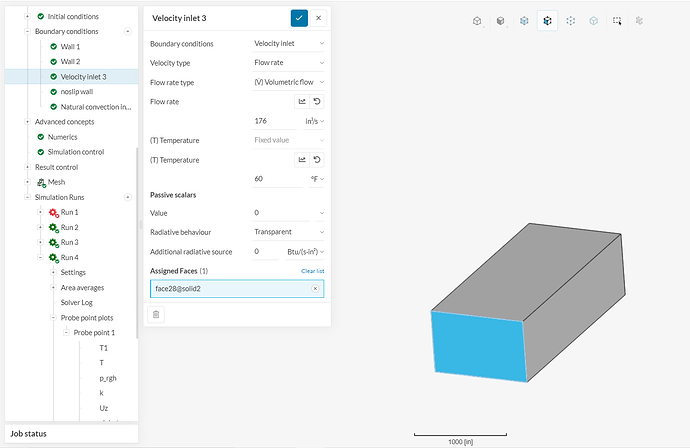Add new simulation run plus icon
Screen dimensions: 690x448
[128, 197]
